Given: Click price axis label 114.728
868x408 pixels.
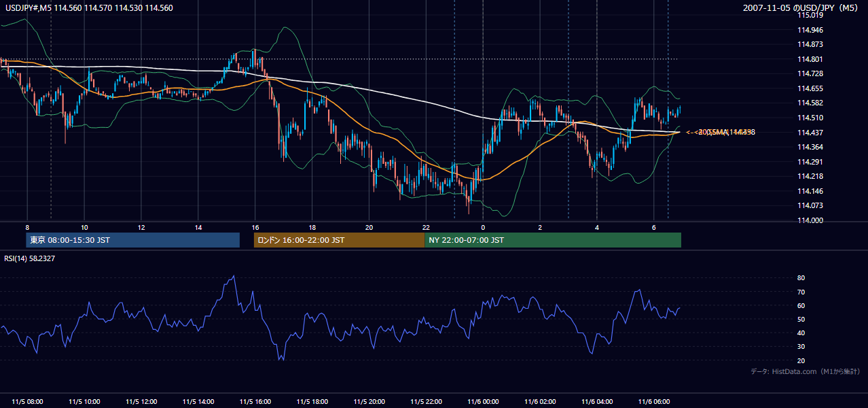Looking at the screenshot, I should pyautogui.click(x=810, y=73).
